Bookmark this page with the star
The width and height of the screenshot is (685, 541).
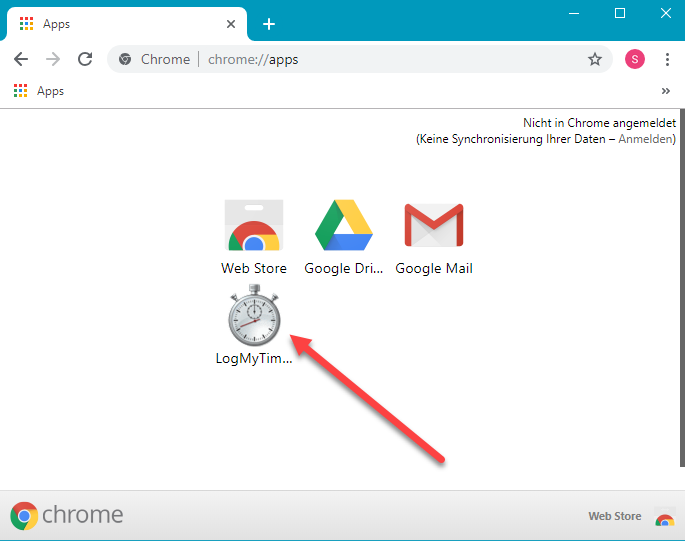click(595, 59)
